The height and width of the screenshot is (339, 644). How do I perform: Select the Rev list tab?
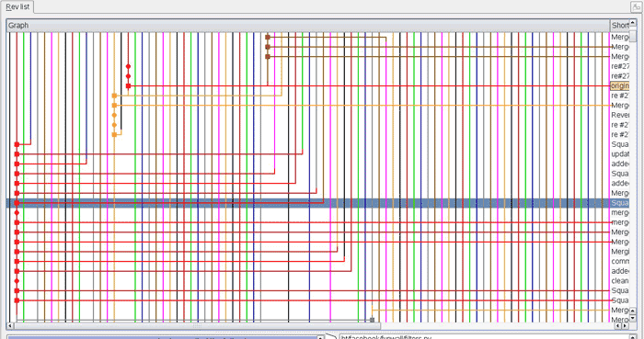(x=17, y=7)
